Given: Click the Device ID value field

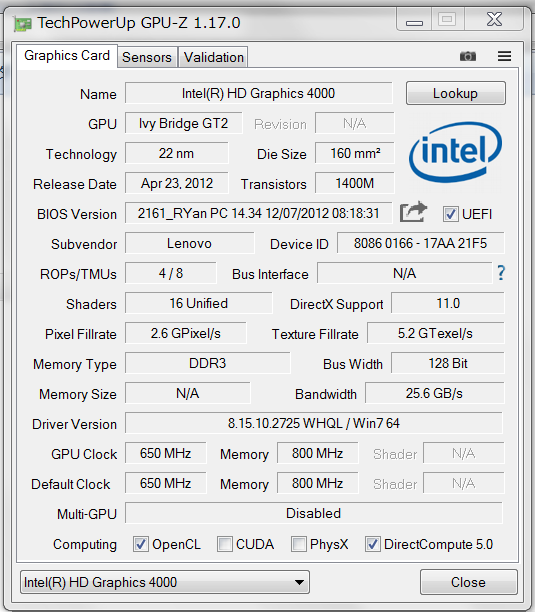Looking at the screenshot, I should click(x=420, y=244).
